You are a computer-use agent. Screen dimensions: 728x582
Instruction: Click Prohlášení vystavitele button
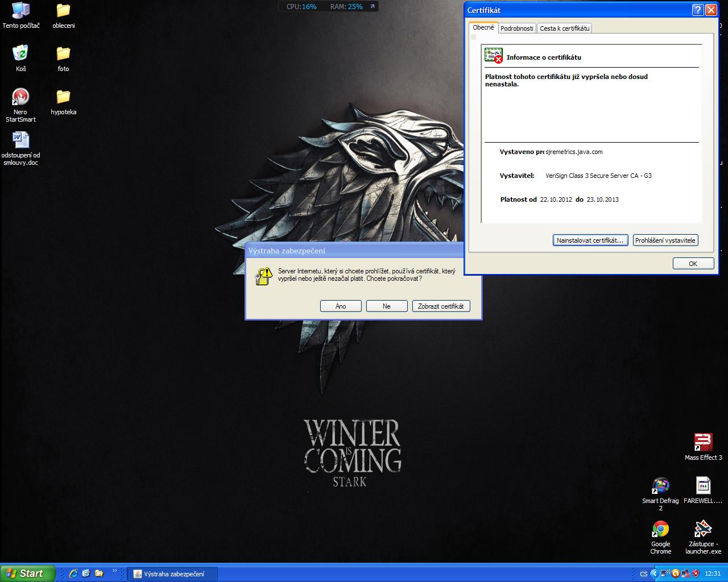pyautogui.click(x=665, y=240)
